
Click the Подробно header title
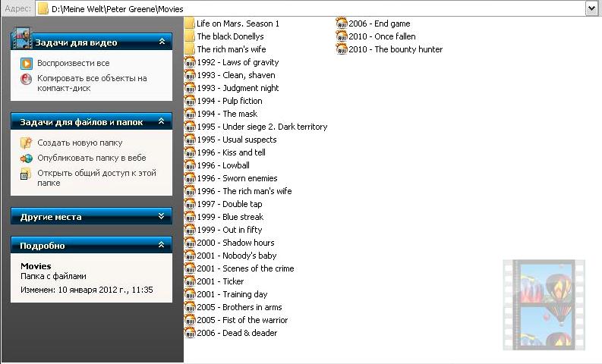click(x=43, y=246)
